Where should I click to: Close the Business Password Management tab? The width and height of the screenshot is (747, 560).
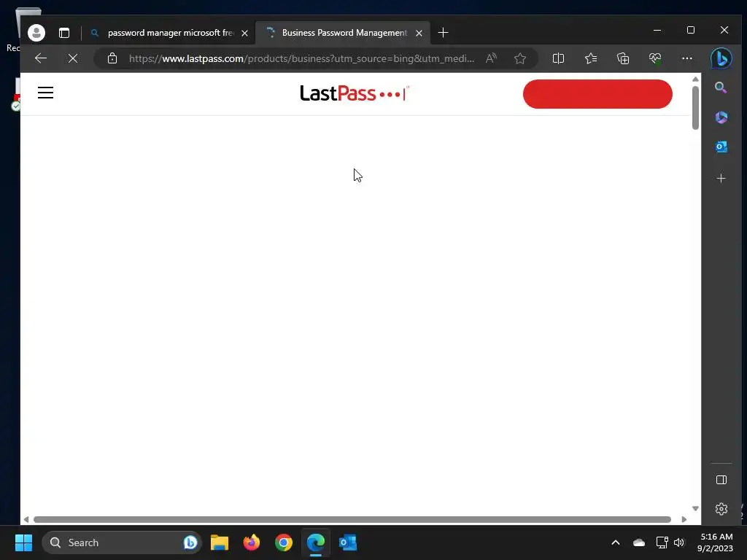pos(419,34)
